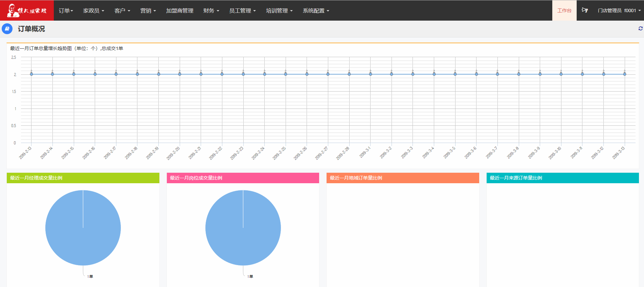This screenshot has width=644, height=287.
Task: Expand the 营销 menu
Action: [148, 11]
